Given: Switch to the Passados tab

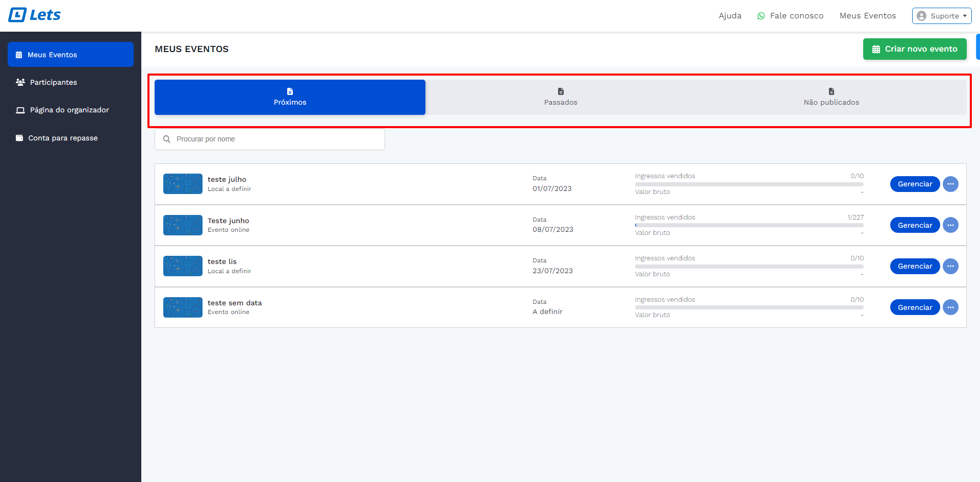Looking at the screenshot, I should 560,97.
